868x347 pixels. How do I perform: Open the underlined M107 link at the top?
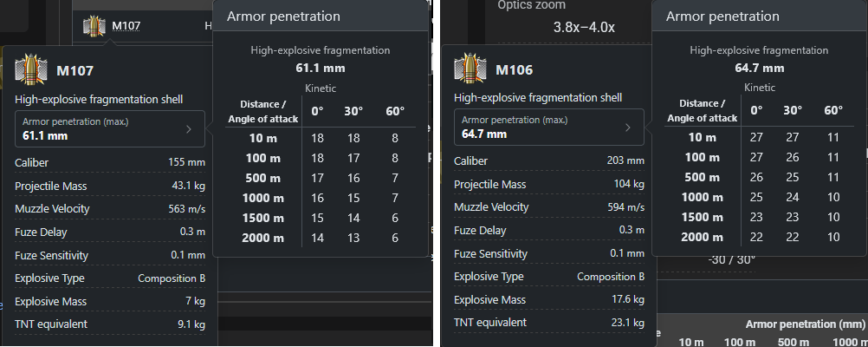pos(126,25)
